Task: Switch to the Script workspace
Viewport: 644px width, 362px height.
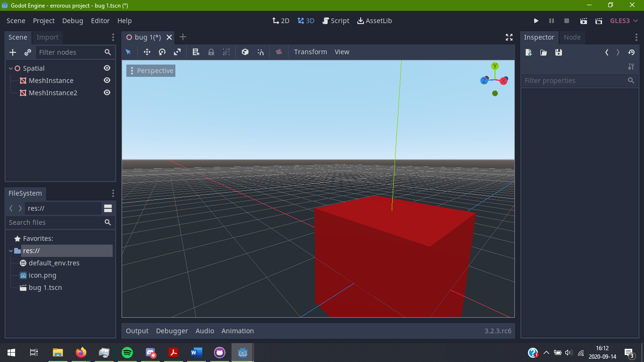Action: click(336, 21)
